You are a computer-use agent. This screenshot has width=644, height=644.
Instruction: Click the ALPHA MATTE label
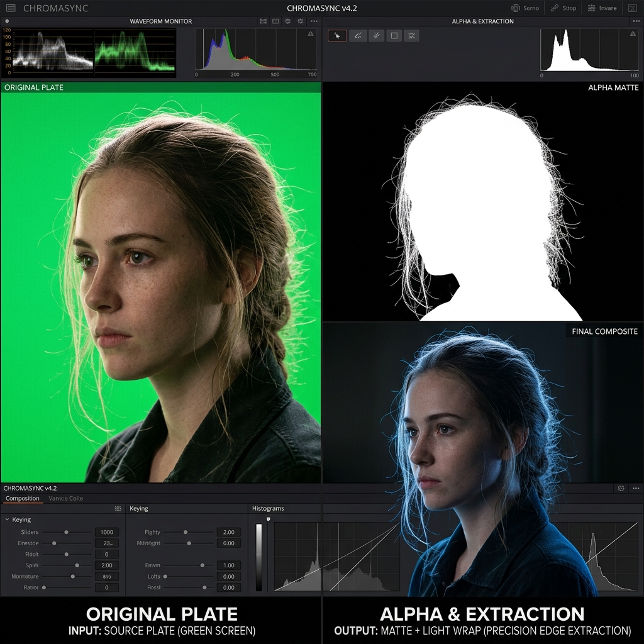613,87
